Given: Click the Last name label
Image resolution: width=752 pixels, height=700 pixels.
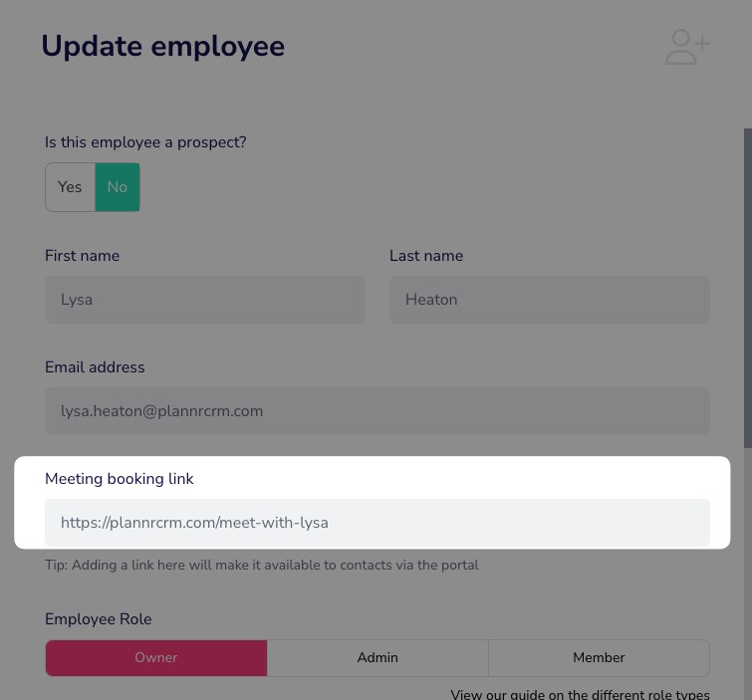Looking at the screenshot, I should pos(426,256).
